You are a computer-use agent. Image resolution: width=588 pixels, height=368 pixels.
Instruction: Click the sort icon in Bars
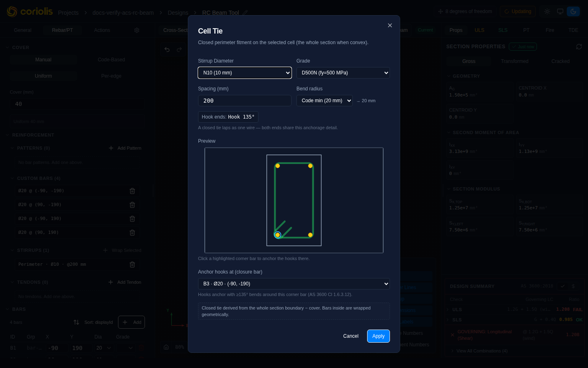76,322
